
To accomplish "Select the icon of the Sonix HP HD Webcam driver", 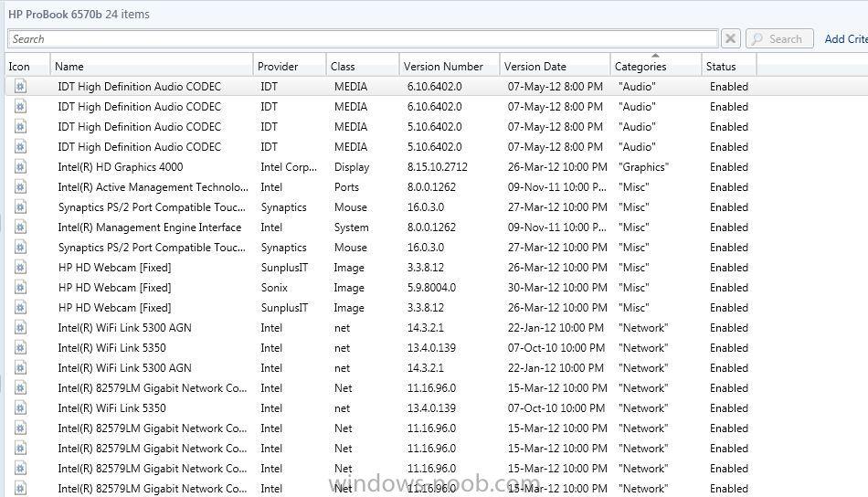I will click(x=20, y=287).
